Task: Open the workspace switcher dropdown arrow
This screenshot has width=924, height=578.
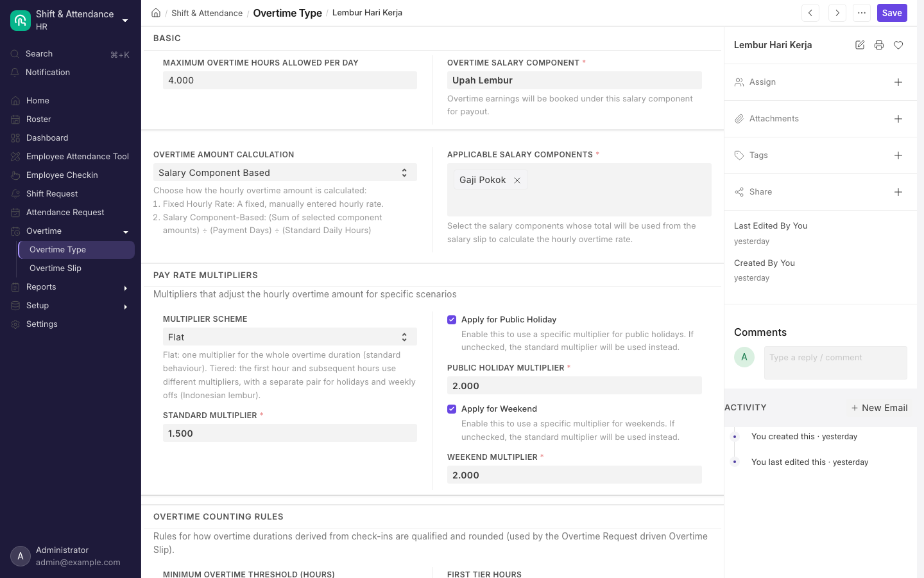Action: pyautogui.click(x=125, y=21)
